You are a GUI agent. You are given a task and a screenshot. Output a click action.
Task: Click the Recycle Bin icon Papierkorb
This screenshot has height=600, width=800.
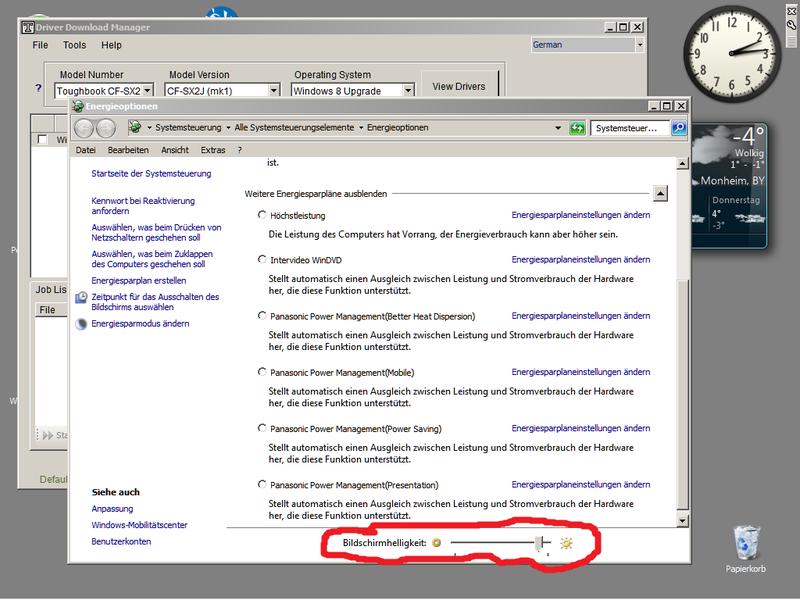(745, 543)
